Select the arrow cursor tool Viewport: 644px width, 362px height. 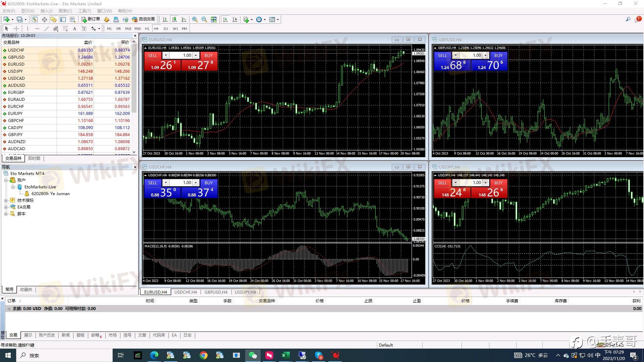[7, 28]
